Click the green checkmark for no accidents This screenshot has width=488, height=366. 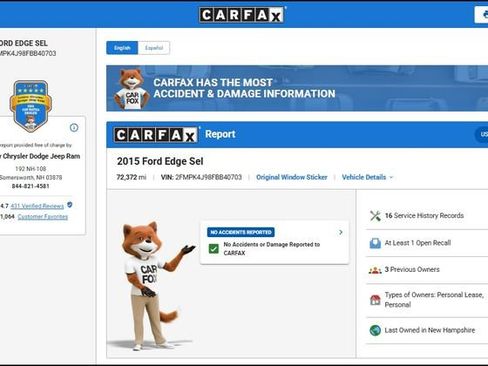pos(214,249)
